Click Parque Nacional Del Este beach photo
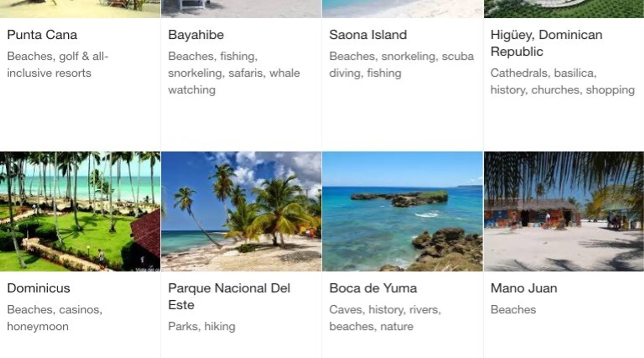 click(x=241, y=211)
